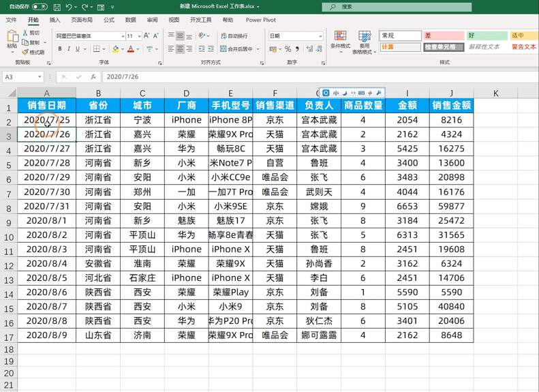Click the 复制 Copy button
Screen dimensions: 539x392
[31, 42]
